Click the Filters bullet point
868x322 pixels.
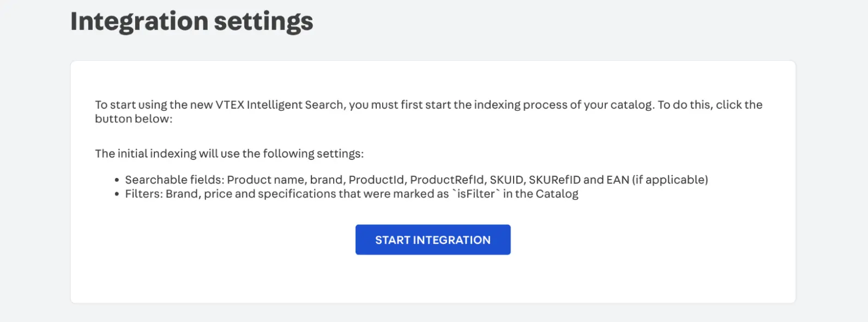pos(352,193)
